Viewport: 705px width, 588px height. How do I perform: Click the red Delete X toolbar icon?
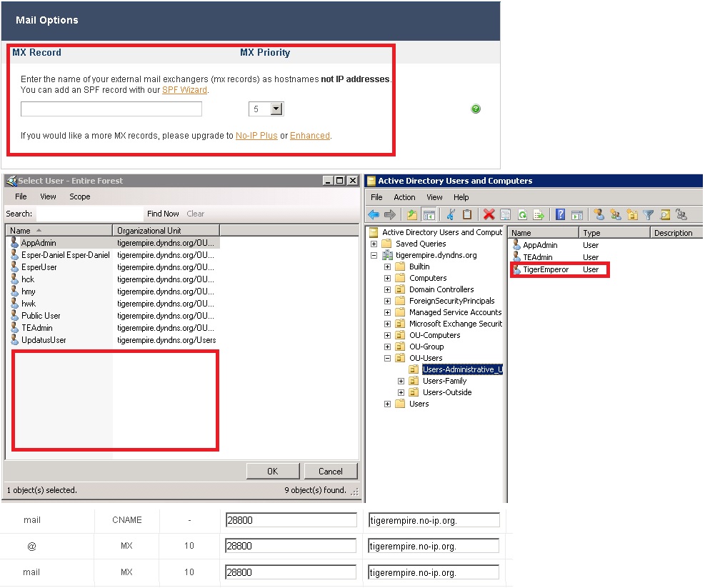(x=489, y=214)
